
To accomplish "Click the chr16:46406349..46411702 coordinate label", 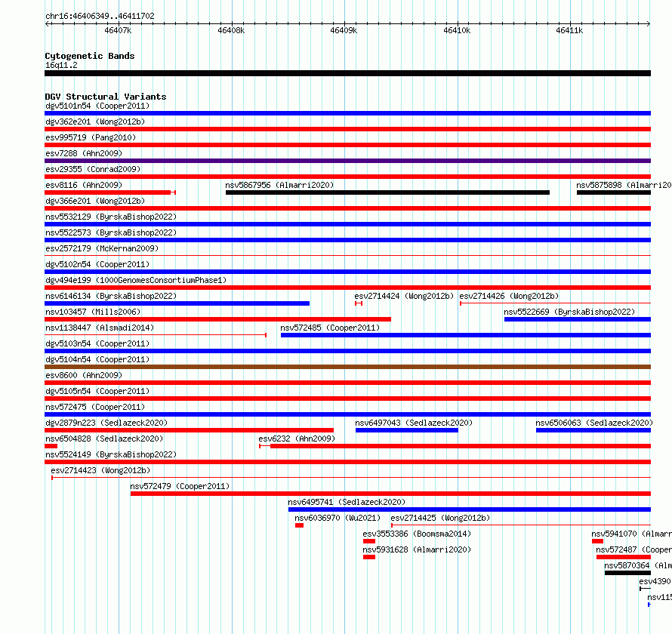I will point(100,16).
